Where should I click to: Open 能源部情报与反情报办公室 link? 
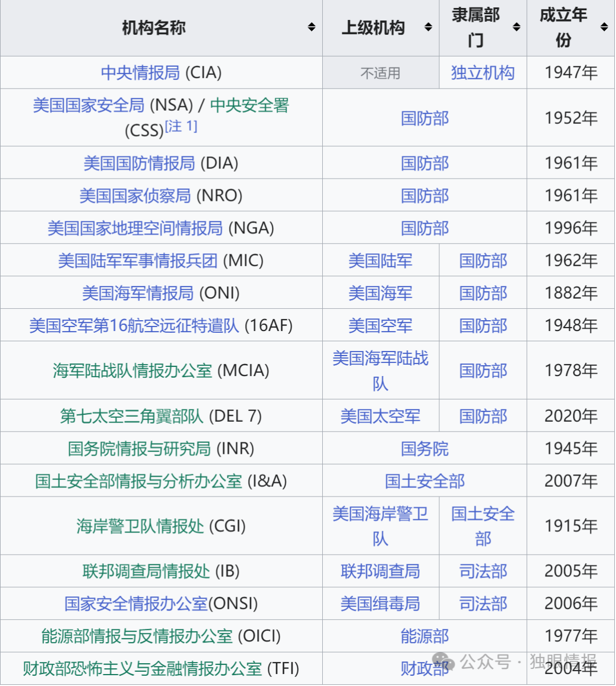pyautogui.click(x=137, y=636)
